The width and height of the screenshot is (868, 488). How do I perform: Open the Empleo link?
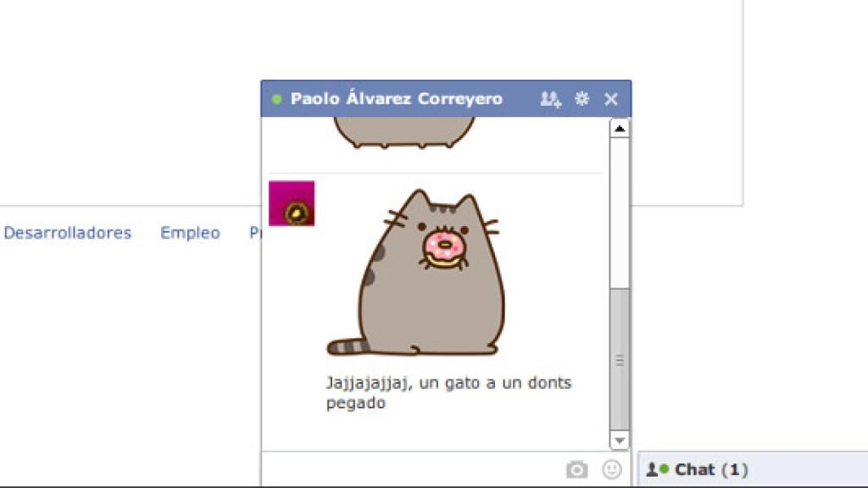coord(190,232)
